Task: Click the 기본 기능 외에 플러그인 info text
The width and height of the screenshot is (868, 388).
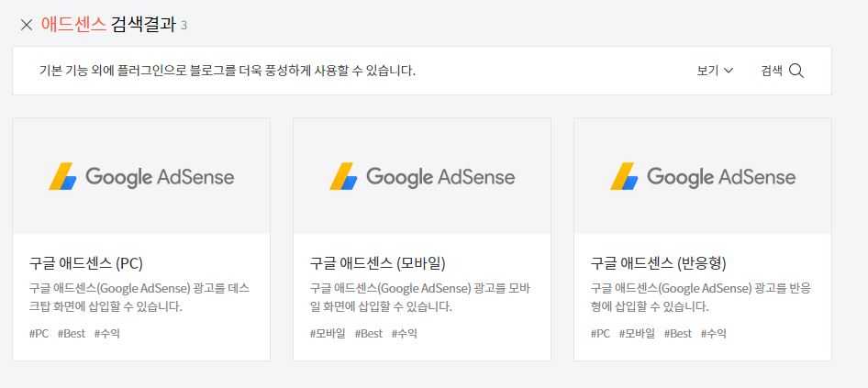Action: (x=227, y=71)
